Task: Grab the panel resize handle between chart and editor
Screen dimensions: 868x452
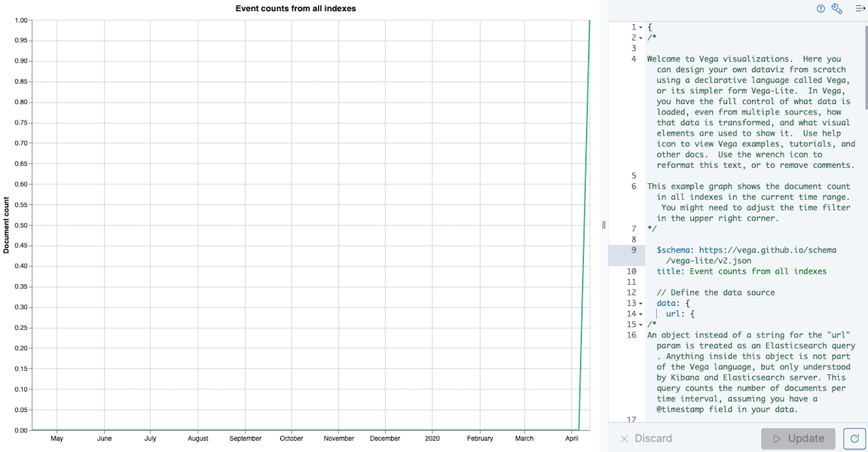Action: [604, 225]
